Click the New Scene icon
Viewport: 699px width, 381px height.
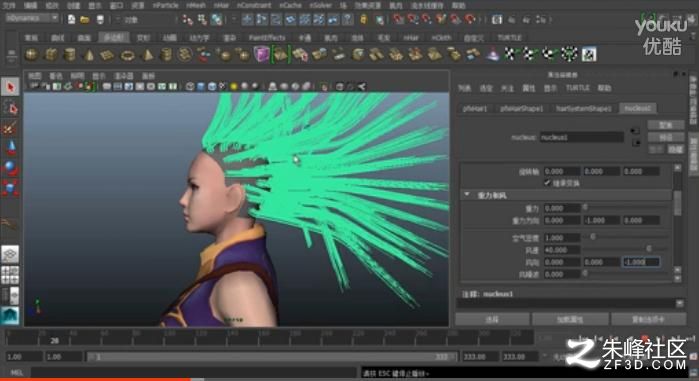[x=71, y=20]
